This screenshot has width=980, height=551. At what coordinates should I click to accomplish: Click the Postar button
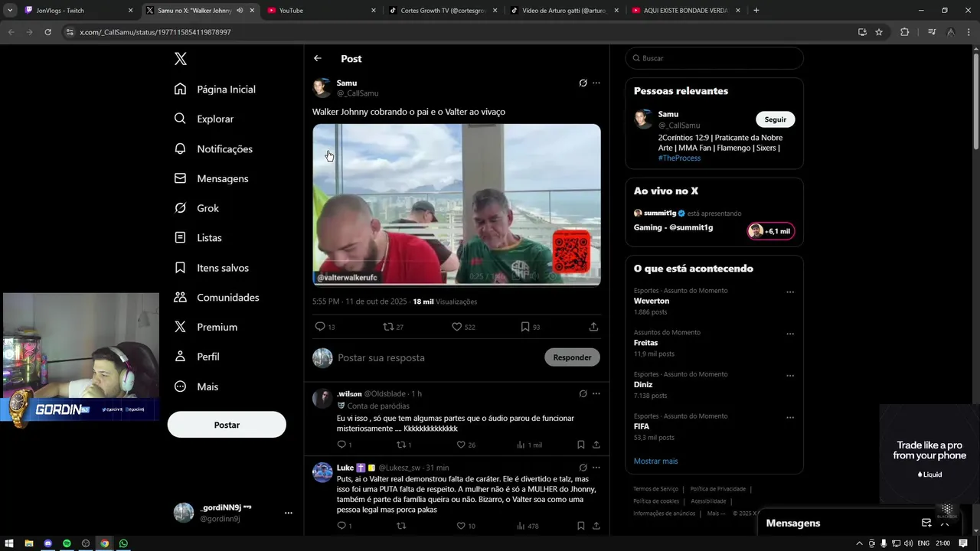pos(227,425)
